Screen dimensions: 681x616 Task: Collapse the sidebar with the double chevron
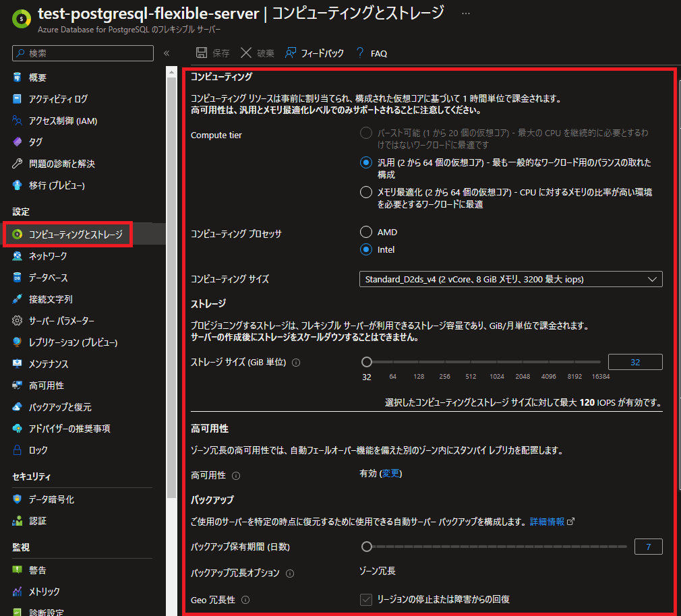point(167,53)
